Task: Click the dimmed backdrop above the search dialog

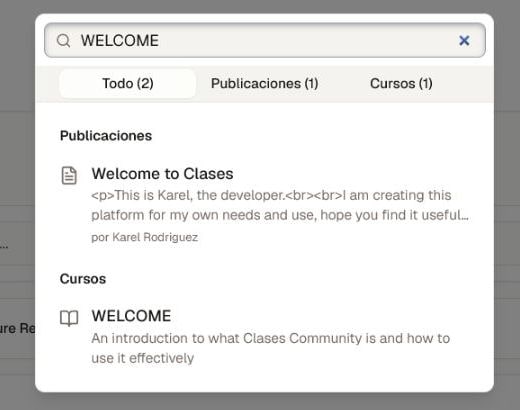Action: point(260,6)
